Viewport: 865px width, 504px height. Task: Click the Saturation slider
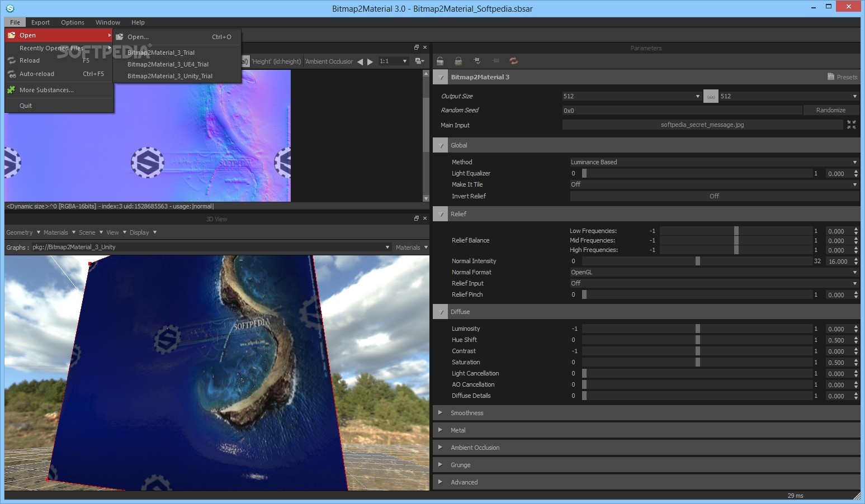pos(697,362)
